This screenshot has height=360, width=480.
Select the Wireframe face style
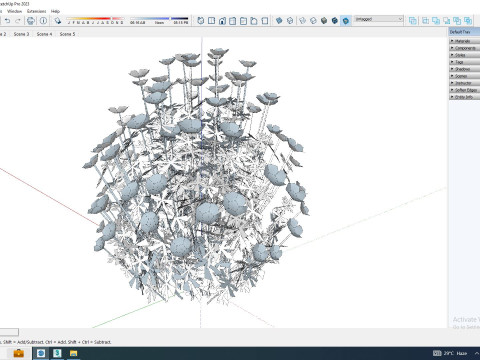(302, 21)
